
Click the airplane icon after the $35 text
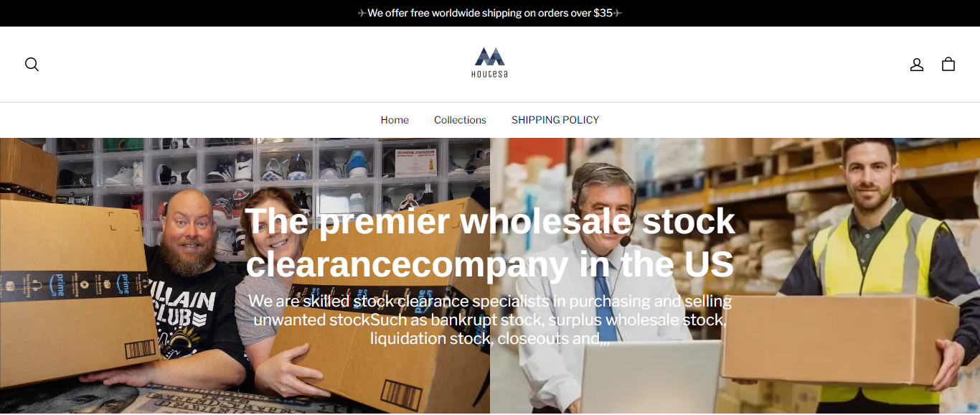(618, 13)
